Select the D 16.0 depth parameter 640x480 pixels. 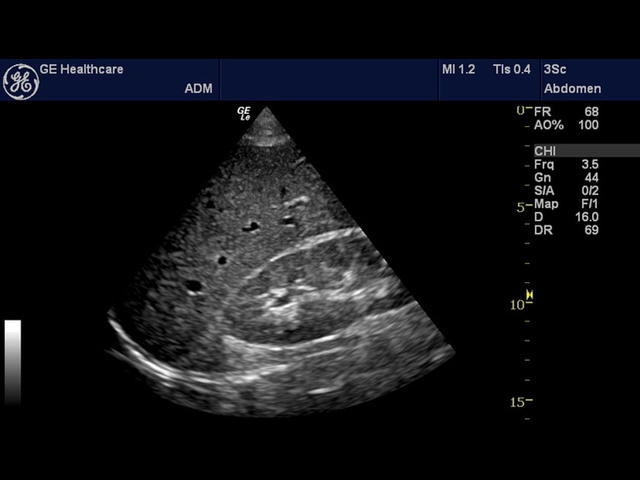click(x=566, y=217)
